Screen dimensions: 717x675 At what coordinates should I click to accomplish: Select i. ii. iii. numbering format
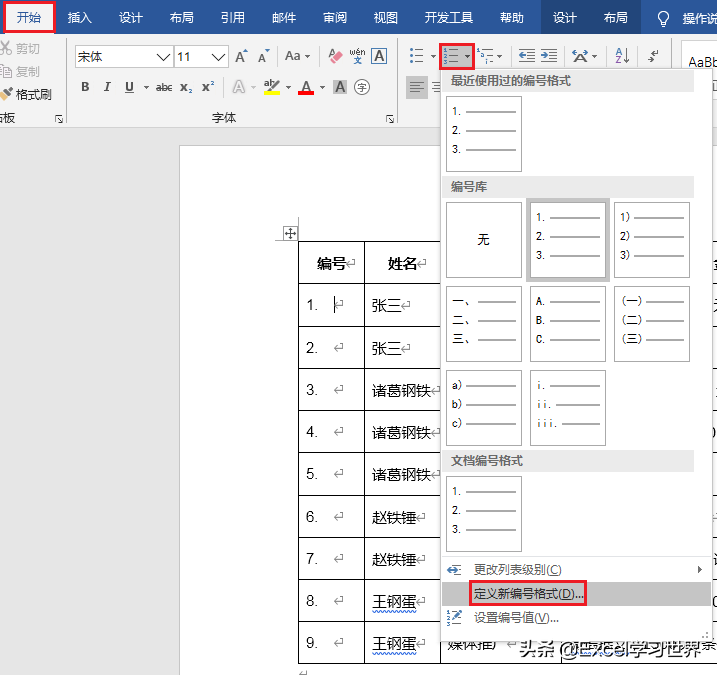[567, 408]
